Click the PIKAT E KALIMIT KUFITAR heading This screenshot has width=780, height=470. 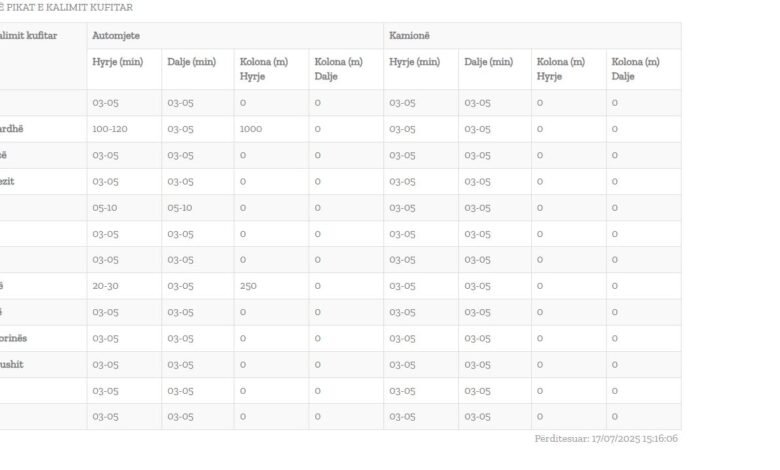[x=66, y=7]
